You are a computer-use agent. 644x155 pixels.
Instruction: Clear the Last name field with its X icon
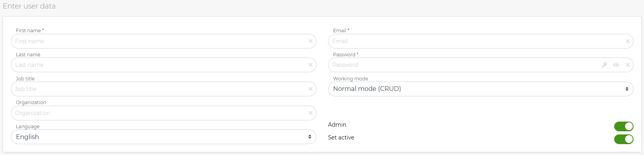(x=311, y=65)
